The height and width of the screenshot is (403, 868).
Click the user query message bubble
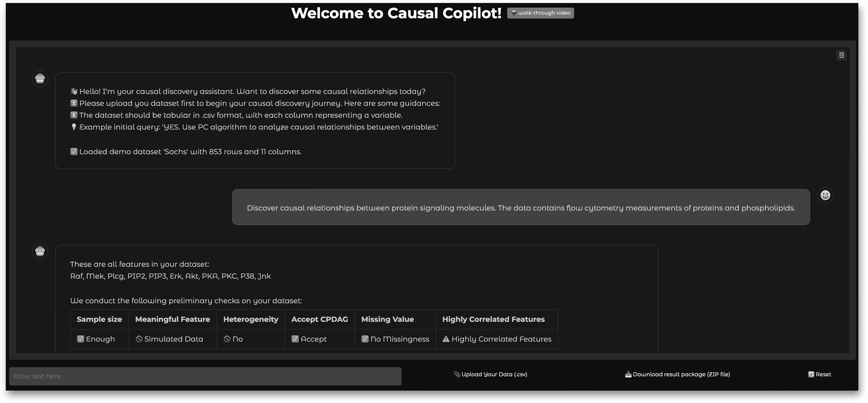[x=521, y=208]
